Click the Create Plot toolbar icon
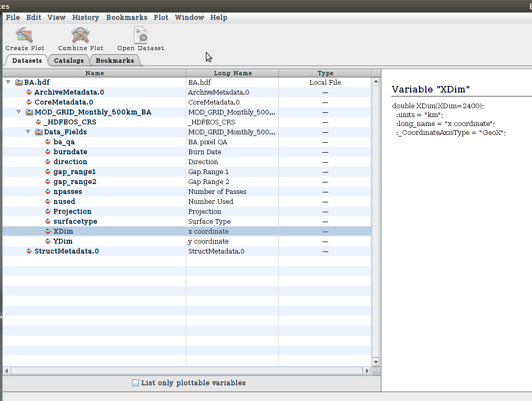This screenshot has width=532, height=401. (x=25, y=36)
